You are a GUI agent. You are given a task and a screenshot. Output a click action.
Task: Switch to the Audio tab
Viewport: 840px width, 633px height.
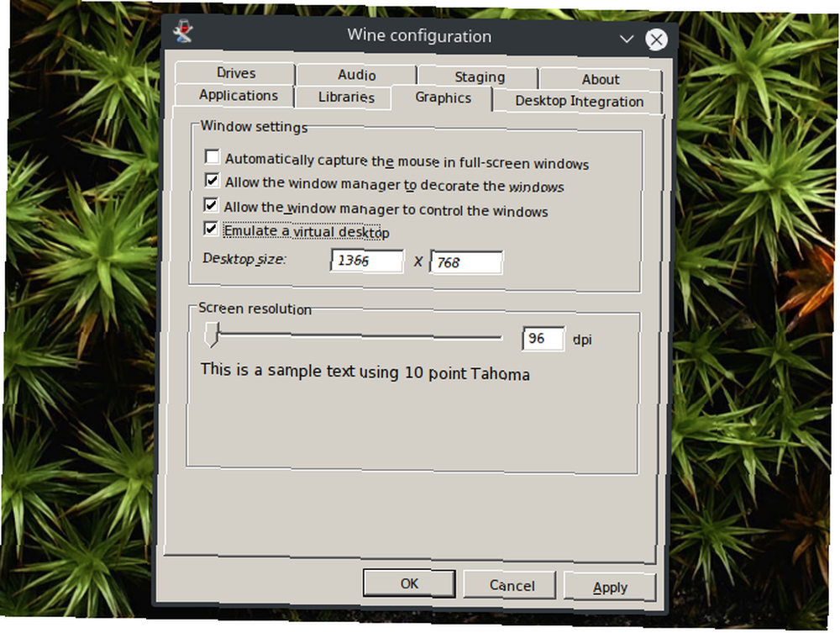pos(356,75)
